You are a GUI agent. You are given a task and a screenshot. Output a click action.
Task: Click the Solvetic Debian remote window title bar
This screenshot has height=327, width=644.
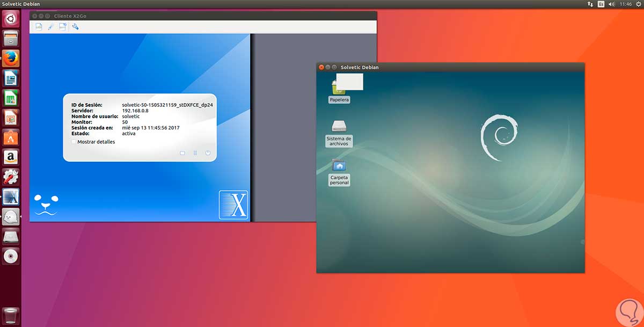[450, 67]
